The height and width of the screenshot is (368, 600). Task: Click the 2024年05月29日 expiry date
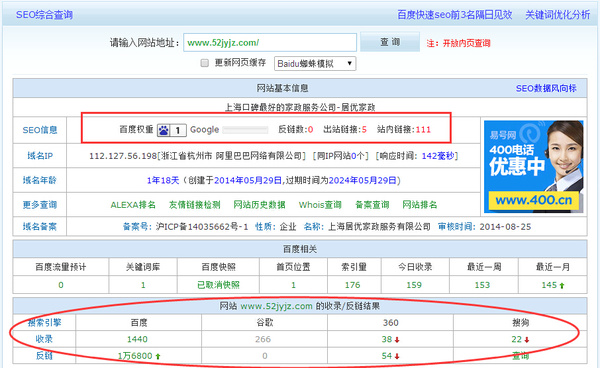point(362,180)
